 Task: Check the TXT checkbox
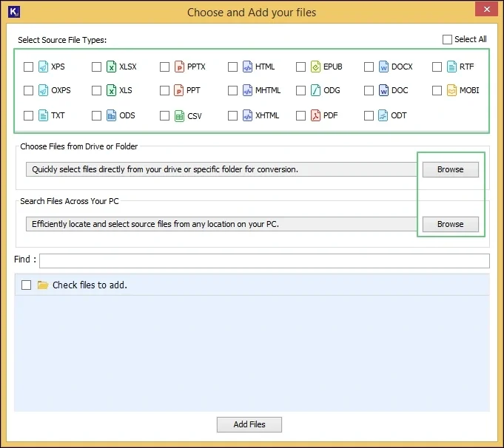(28, 115)
